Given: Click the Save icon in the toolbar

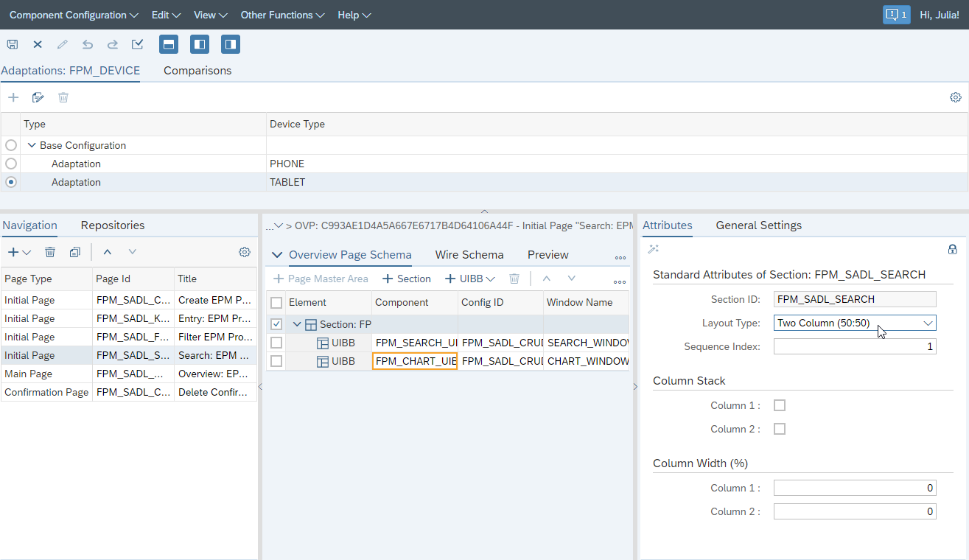Looking at the screenshot, I should pyautogui.click(x=13, y=44).
